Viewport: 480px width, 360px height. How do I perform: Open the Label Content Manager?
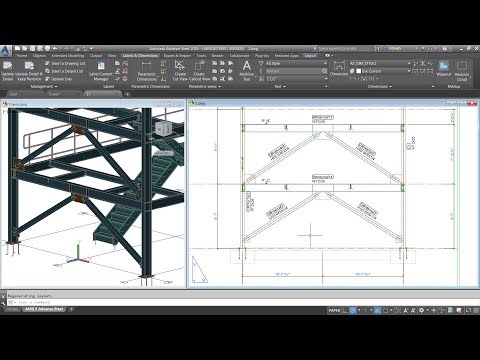coord(101,71)
